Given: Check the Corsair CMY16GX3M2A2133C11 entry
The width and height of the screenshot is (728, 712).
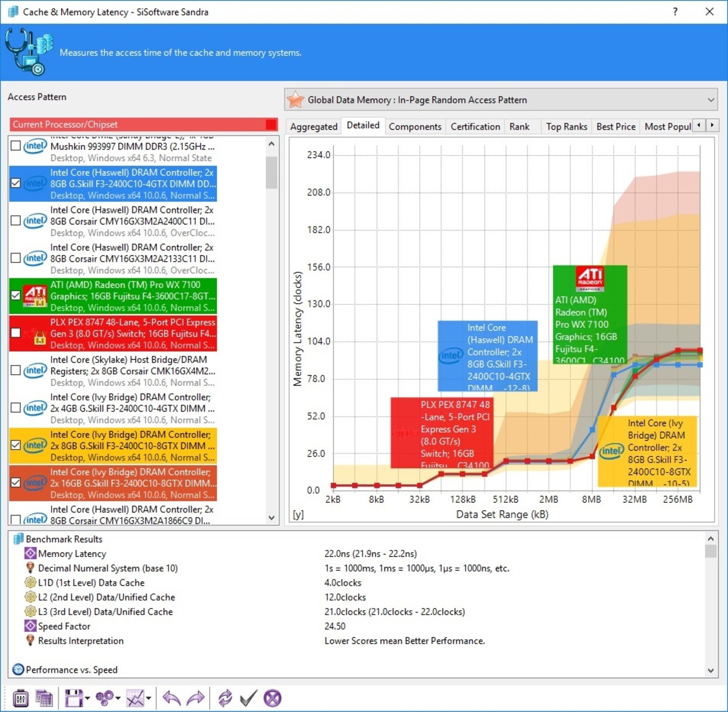Looking at the screenshot, I should point(16,258).
